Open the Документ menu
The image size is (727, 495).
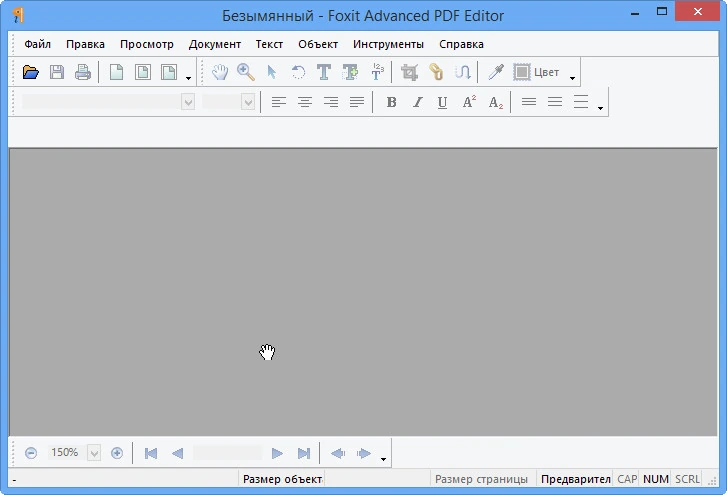215,44
